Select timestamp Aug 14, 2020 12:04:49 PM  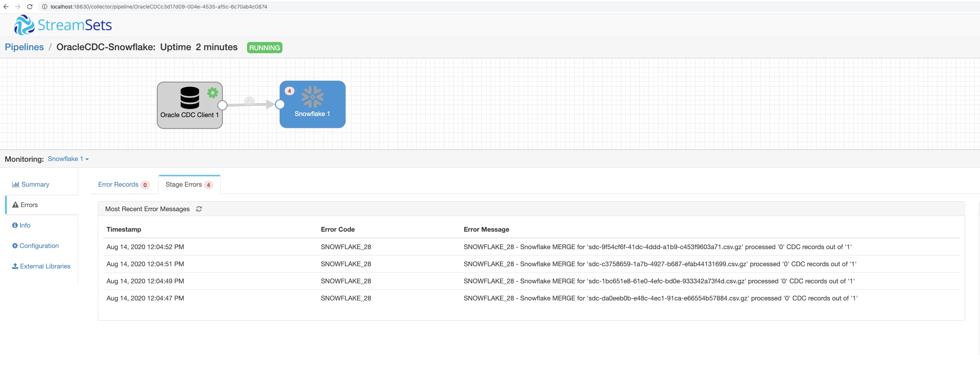coord(145,281)
